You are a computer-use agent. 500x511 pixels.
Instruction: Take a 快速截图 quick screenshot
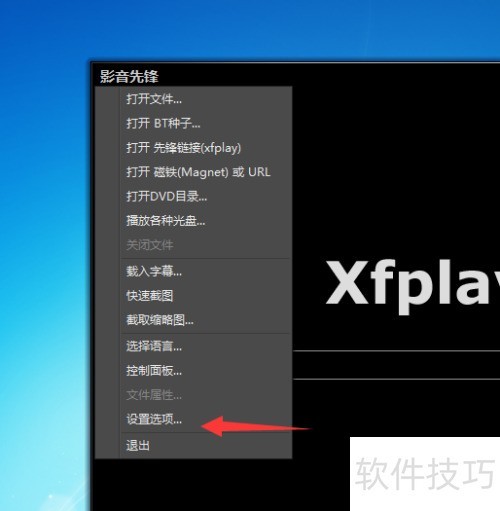click(x=194, y=296)
